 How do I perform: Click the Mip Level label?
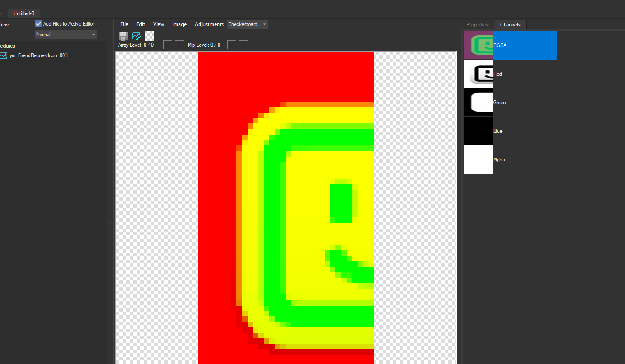[x=204, y=45]
